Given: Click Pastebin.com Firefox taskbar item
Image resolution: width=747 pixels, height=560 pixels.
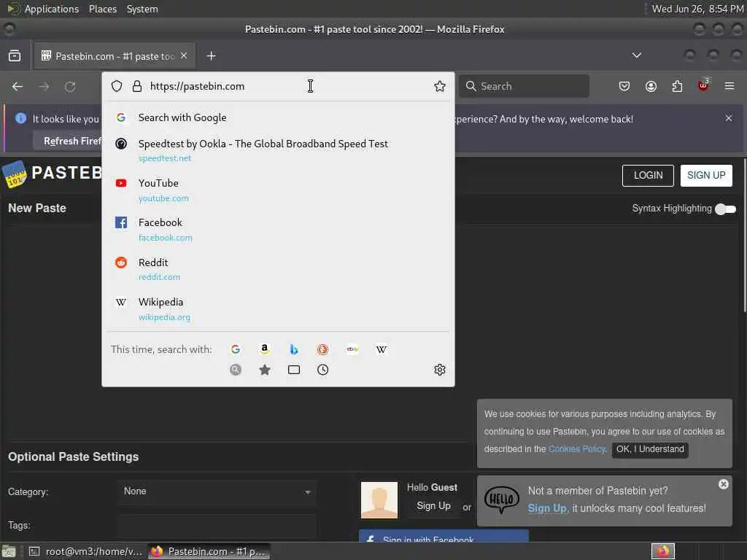Looking at the screenshot, I should pos(209,551).
